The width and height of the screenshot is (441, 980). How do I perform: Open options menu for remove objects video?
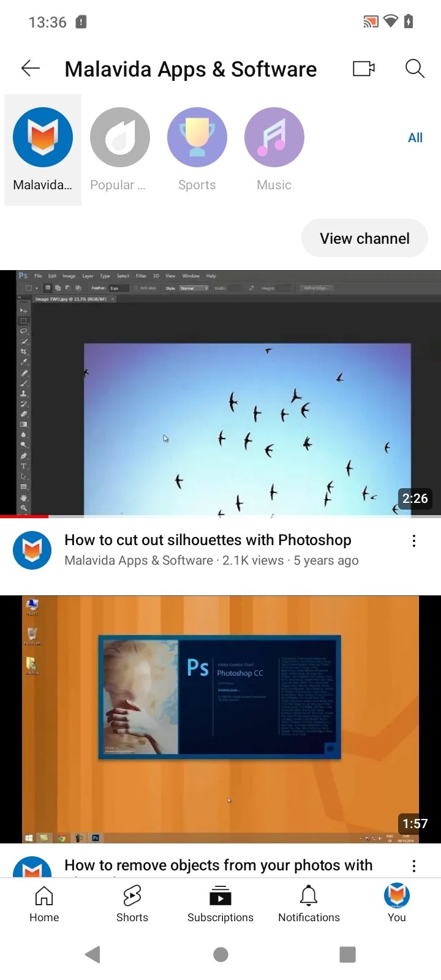click(414, 865)
